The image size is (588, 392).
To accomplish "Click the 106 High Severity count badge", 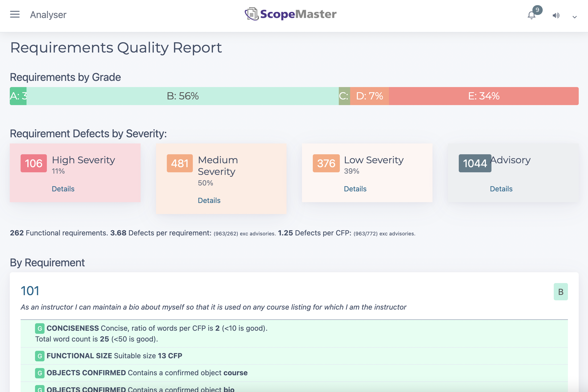I will coord(33,163).
